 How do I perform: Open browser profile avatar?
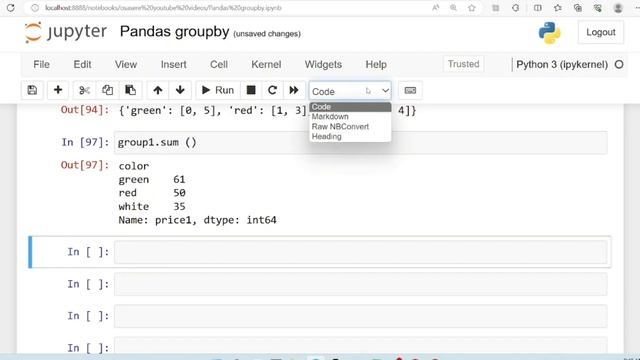click(618, 8)
